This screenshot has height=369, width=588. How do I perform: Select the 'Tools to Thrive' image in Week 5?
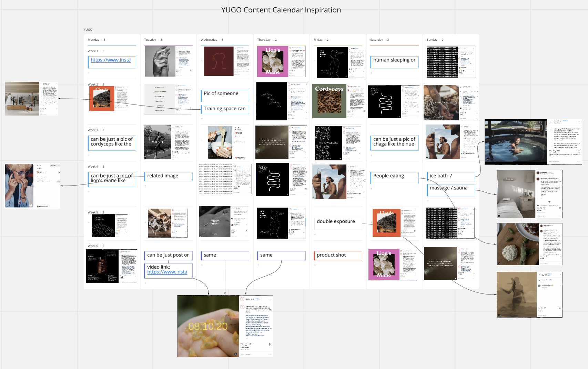click(x=110, y=226)
